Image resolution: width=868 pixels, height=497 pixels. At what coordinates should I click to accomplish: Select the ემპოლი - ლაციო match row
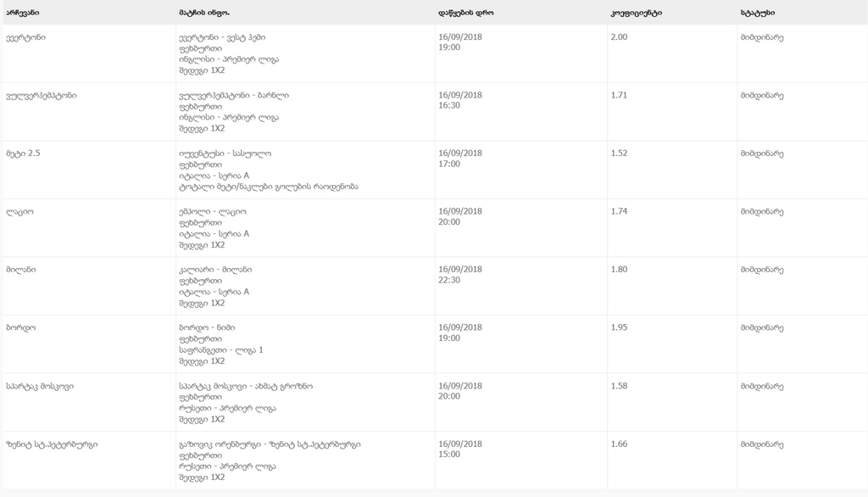coord(434,228)
